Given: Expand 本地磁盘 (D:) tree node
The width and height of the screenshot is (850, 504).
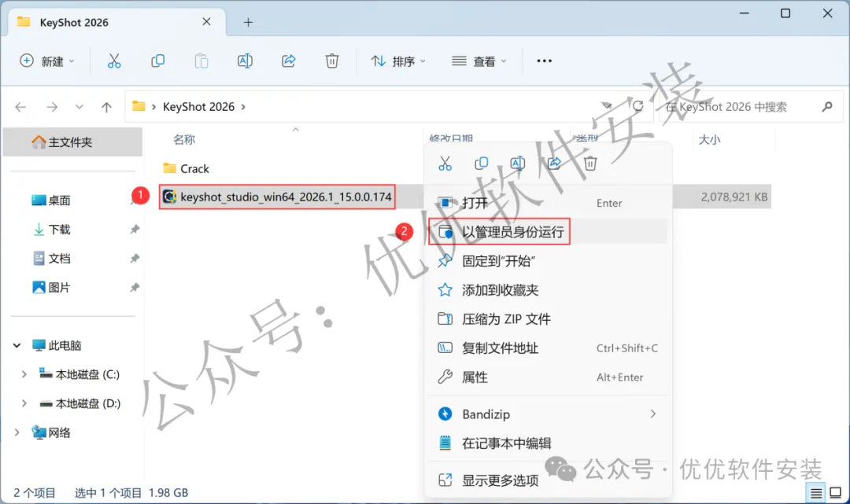Looking at the screenshot, I should click(x=24, y=404).
